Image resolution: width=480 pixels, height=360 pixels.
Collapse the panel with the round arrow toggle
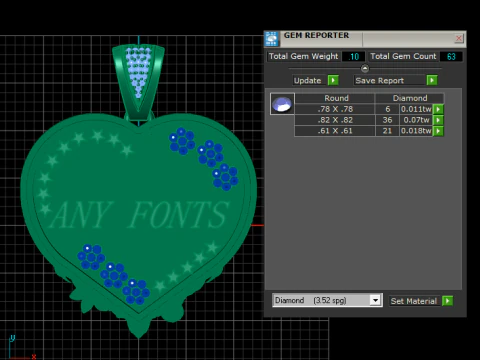(365, 69)
